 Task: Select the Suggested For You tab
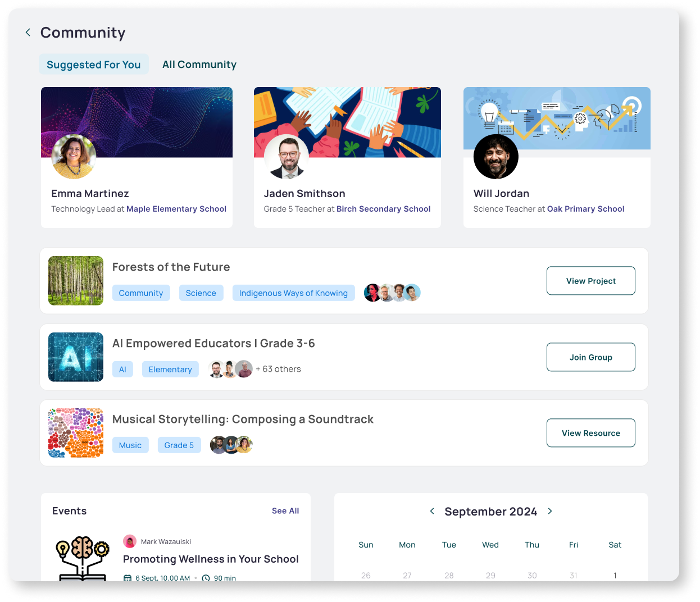[x=93, y=64]
